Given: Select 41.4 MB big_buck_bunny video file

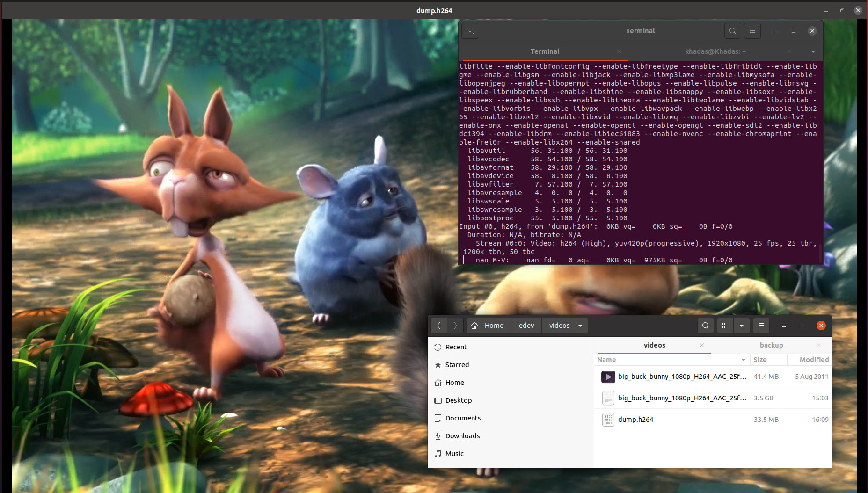Looking at the screenshot, I should [713, 377].
